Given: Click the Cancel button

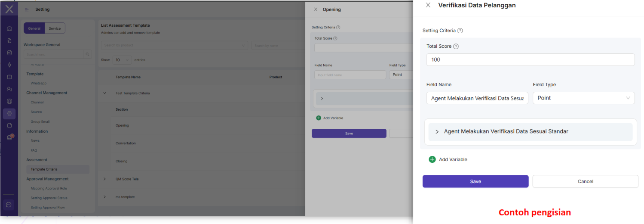Looking at the screenshot, I should (585, 181).
